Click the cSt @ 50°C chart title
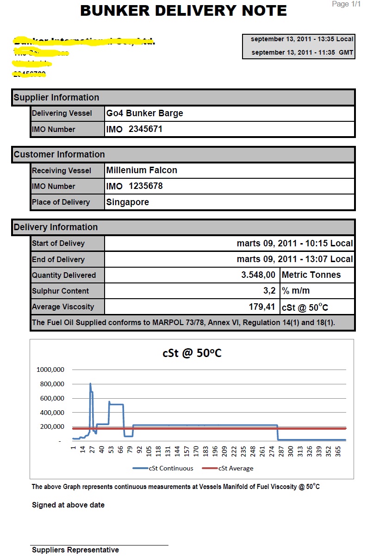392x558 pixels. [x=192, y=353]
